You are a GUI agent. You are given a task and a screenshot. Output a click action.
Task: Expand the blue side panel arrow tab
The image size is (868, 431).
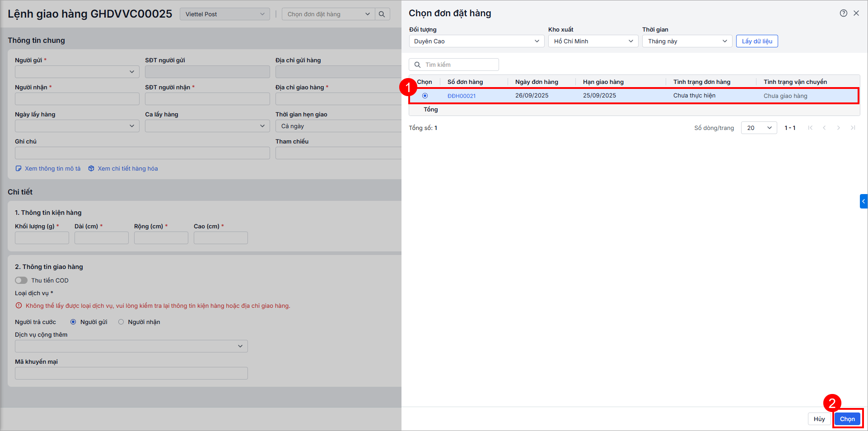[863, 201]
